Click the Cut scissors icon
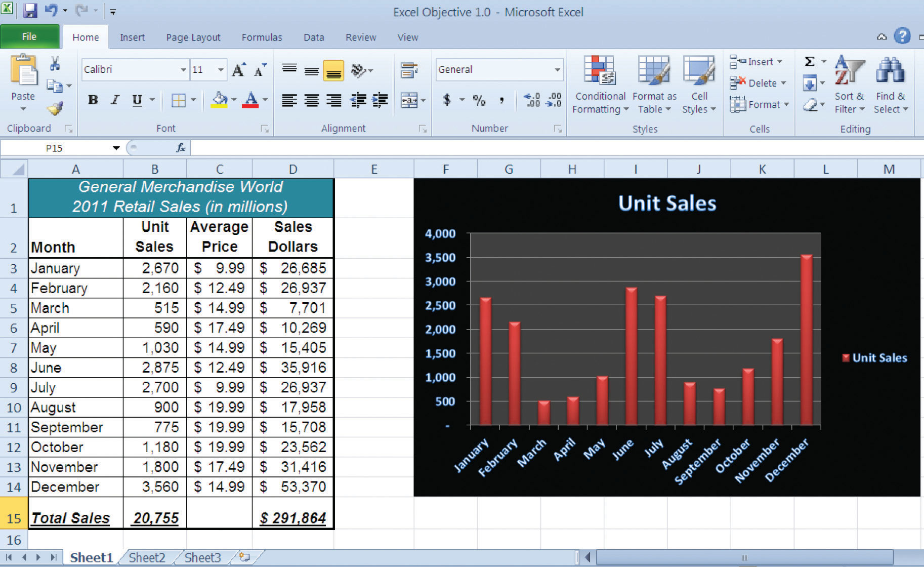 tap(55, 64)
